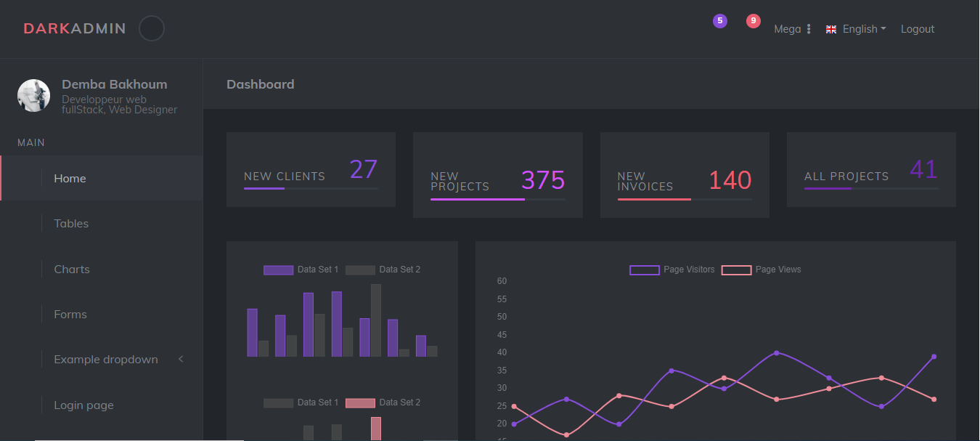
Task: Toggle Page Views legend in line chart
Action: [x=761, y=270]
